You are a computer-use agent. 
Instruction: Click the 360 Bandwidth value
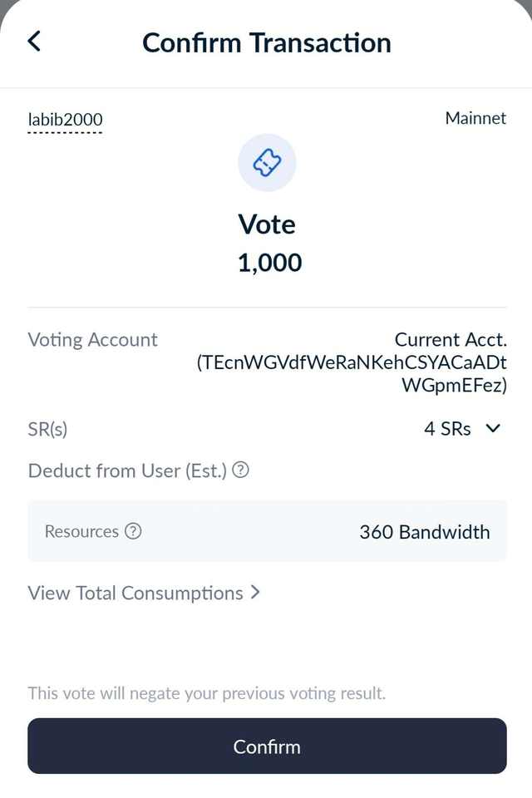click(x=425, y=532)
